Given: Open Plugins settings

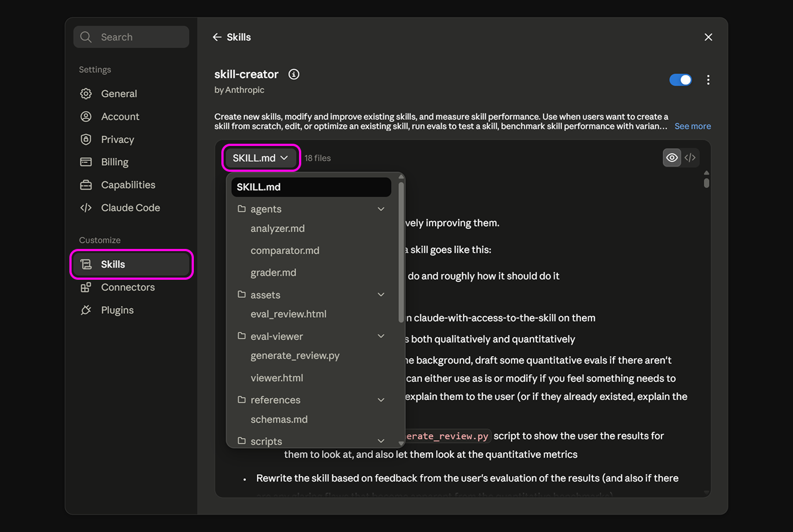Looking at the screenshot, I should tap(131, 310).
